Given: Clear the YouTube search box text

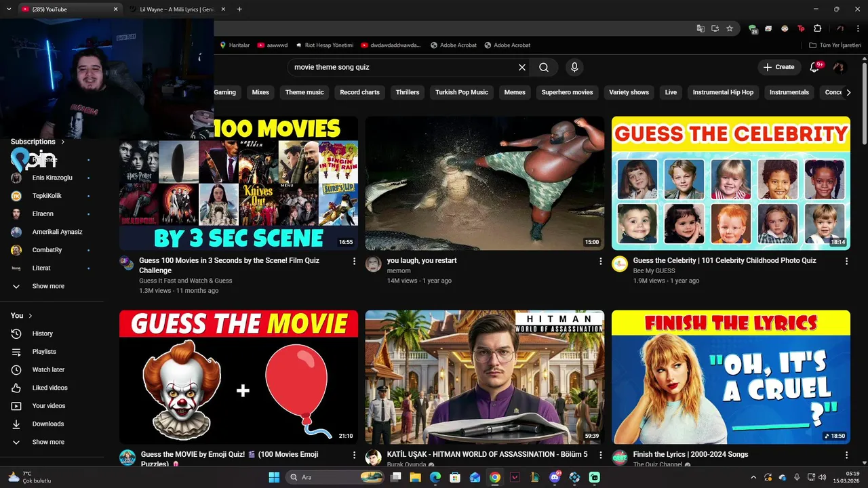Looking at the screenshot, I should (x=522, y=67).
